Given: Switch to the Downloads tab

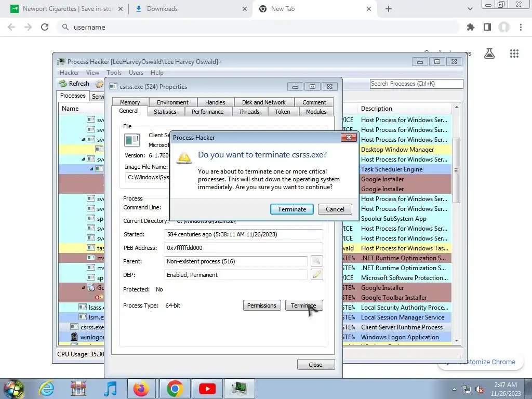Looking at the screenshot, I should [x=191, y=9].
